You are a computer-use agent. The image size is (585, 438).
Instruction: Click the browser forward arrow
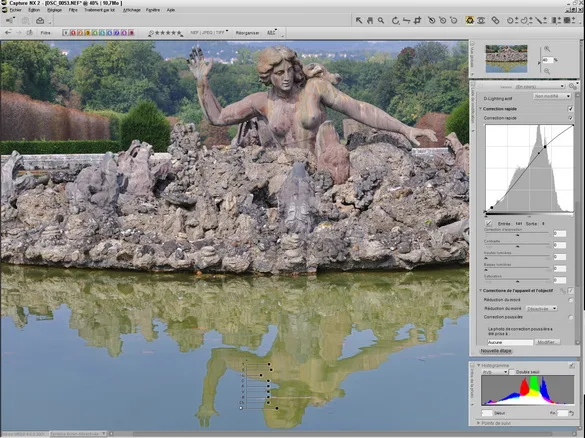point(19,33)
